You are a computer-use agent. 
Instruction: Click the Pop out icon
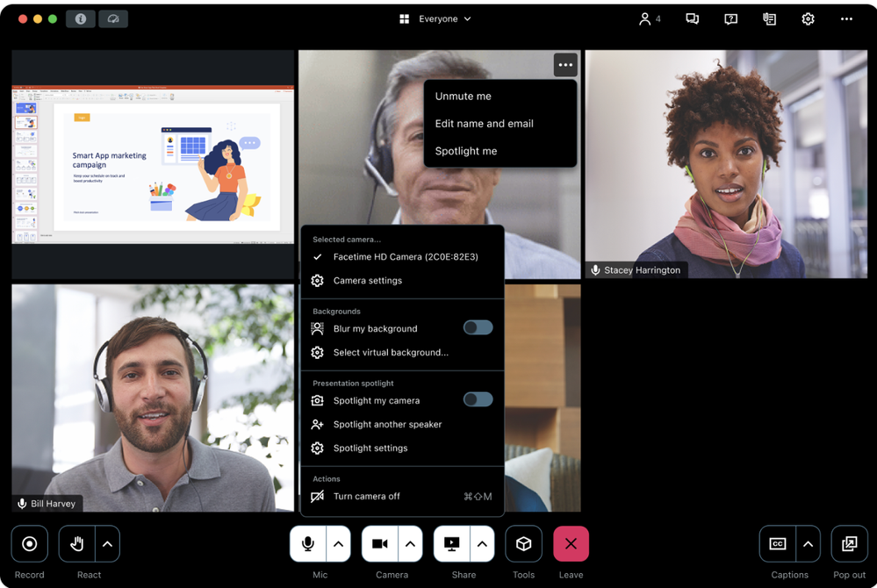(849, 544)
